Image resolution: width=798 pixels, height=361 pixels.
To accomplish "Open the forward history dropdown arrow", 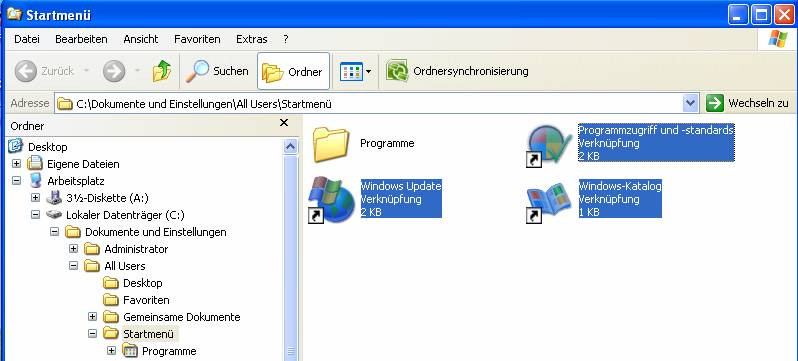I will click(137, 71).
